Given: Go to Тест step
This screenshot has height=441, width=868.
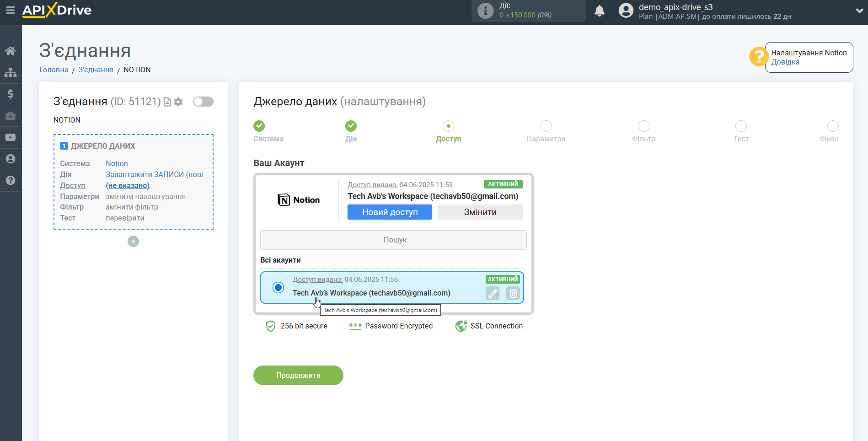Looking at the screenshot, I should click(x=741, y=126).
